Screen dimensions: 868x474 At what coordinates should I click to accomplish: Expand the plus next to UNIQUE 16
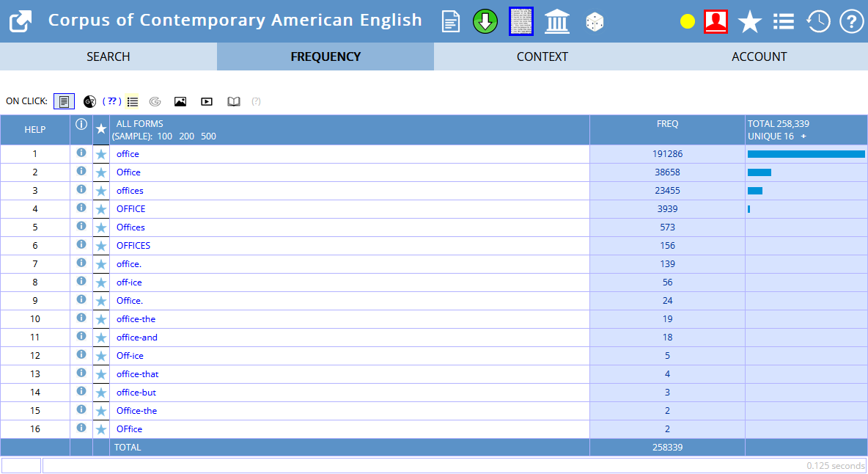(803, 136)
